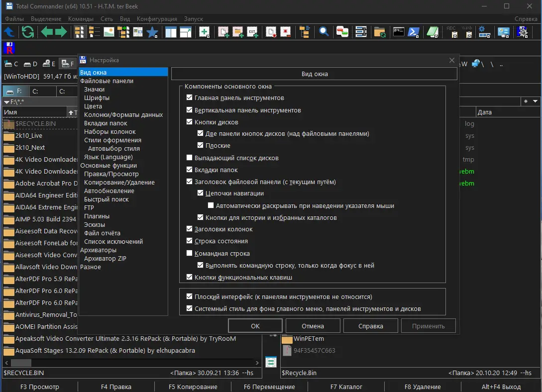542x392 pixels.
Task: Toggle 'Вертикальная панель инструментов' checkbox
Action: point(190,110)
